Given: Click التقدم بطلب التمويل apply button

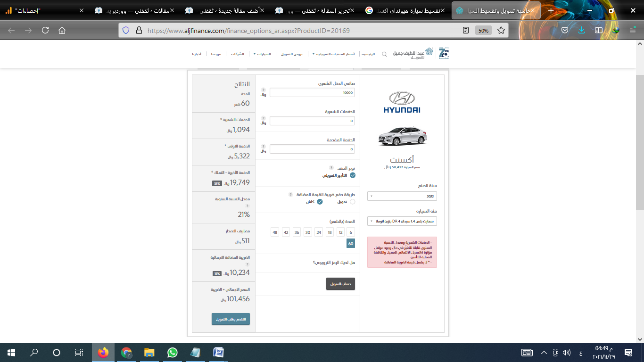Looking at the screenshot, I should click(231, 319).
